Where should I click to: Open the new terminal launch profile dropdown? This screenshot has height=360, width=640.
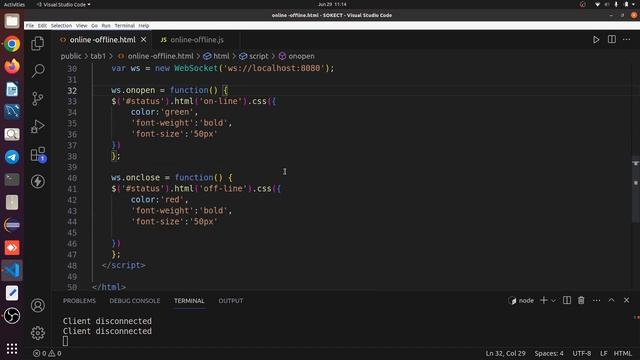553,301
